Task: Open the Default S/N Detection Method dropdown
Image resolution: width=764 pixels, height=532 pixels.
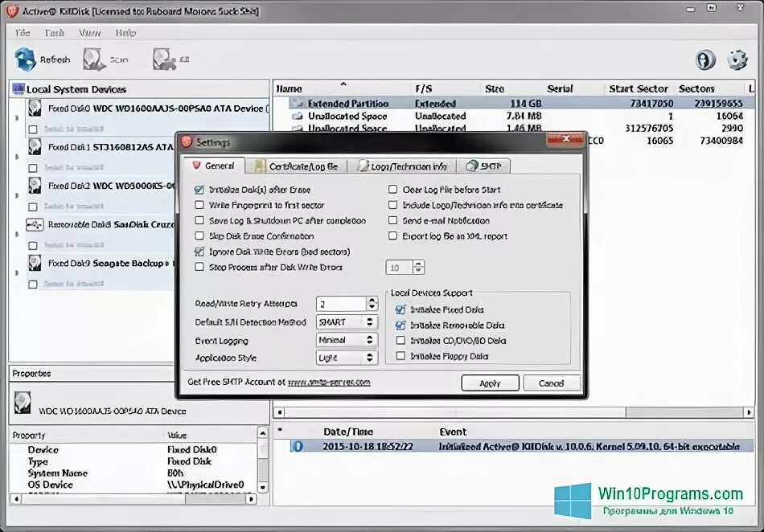Action: point(347,321)
